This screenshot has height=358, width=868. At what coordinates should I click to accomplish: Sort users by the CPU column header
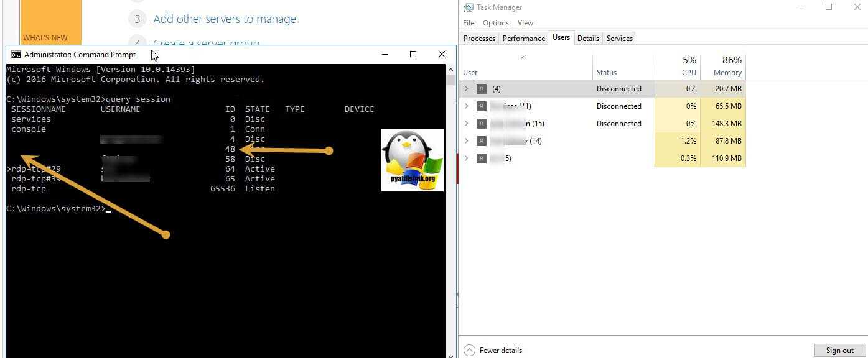click(678, 65)
